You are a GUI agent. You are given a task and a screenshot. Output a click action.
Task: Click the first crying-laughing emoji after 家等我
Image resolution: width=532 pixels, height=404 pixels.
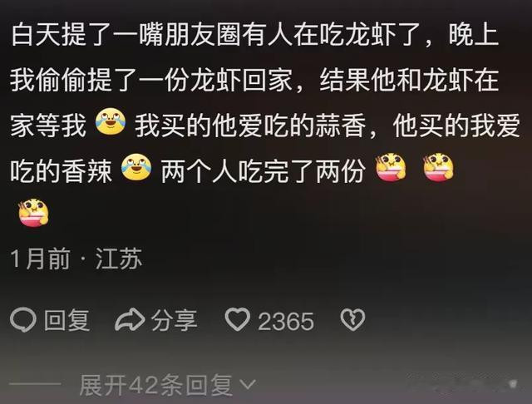tap(111, 121)
